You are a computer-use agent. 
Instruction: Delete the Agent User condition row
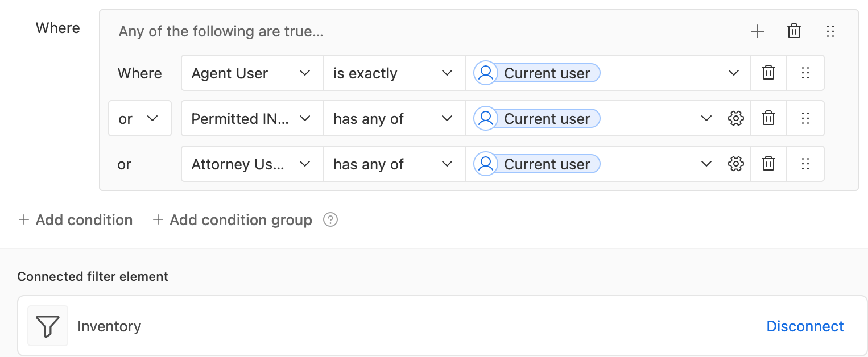coord(768,73)
